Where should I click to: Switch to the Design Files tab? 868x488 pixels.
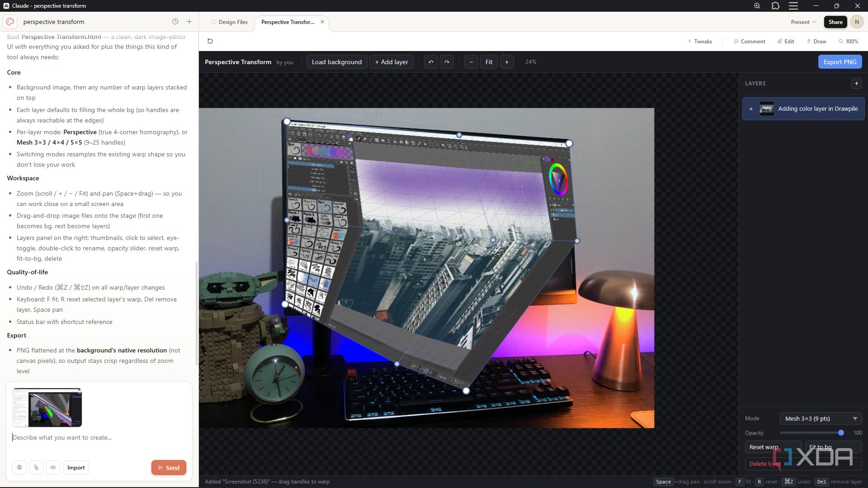click(x=229, y=22)
